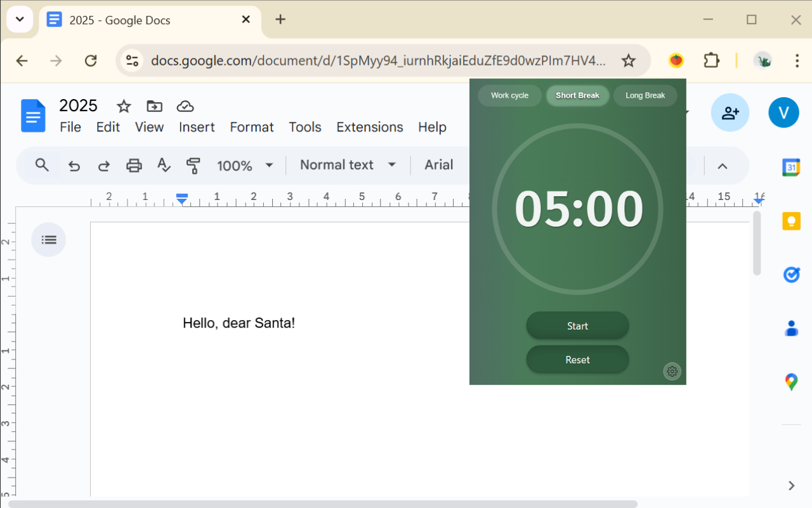The height and width of the screenshot is (508, 812).
Task: Click the 05:00 timer display
Action: pyautogui.click(x=579, y=209)
